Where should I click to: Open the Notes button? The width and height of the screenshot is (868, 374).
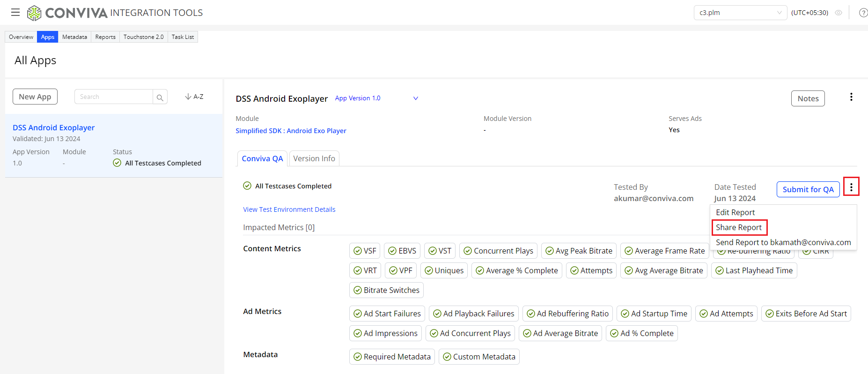tap(808, 98)
